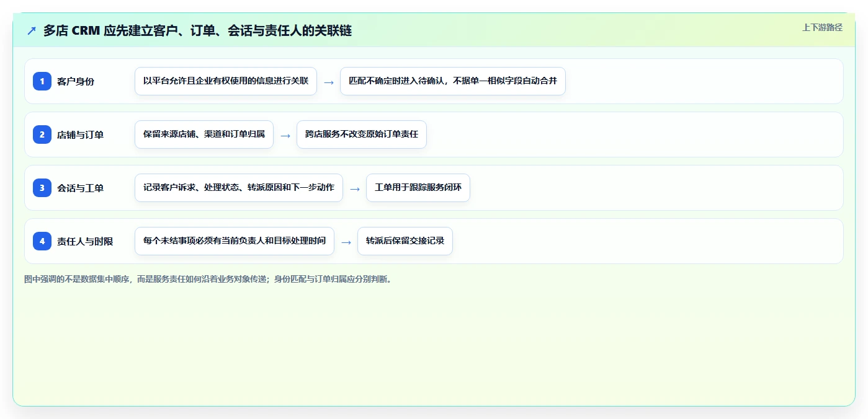868x419 pixels.
Task: Select the 保留来源店铺、渠道和订单归属 box
Action: point(204,135)
